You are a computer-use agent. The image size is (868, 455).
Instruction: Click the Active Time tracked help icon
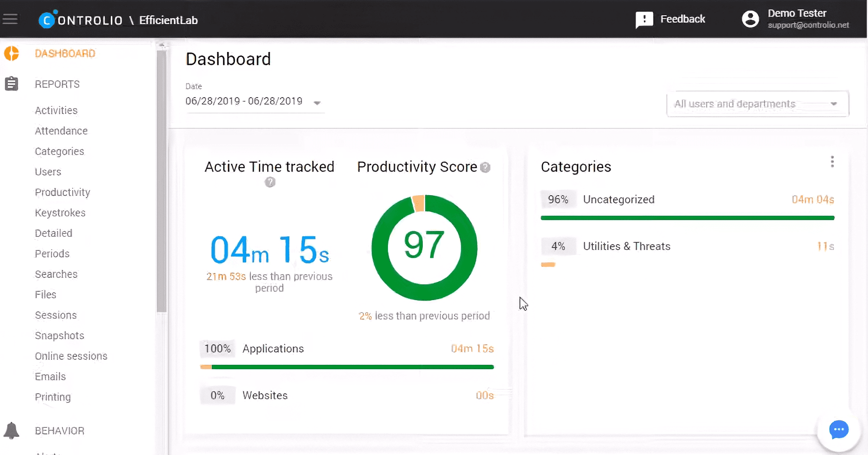270,182
